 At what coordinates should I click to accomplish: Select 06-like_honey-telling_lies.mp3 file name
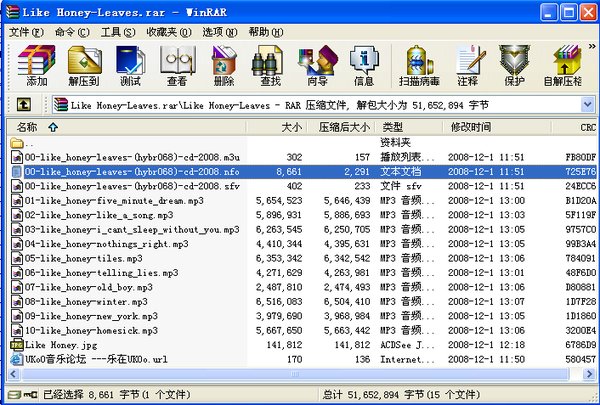101,273
